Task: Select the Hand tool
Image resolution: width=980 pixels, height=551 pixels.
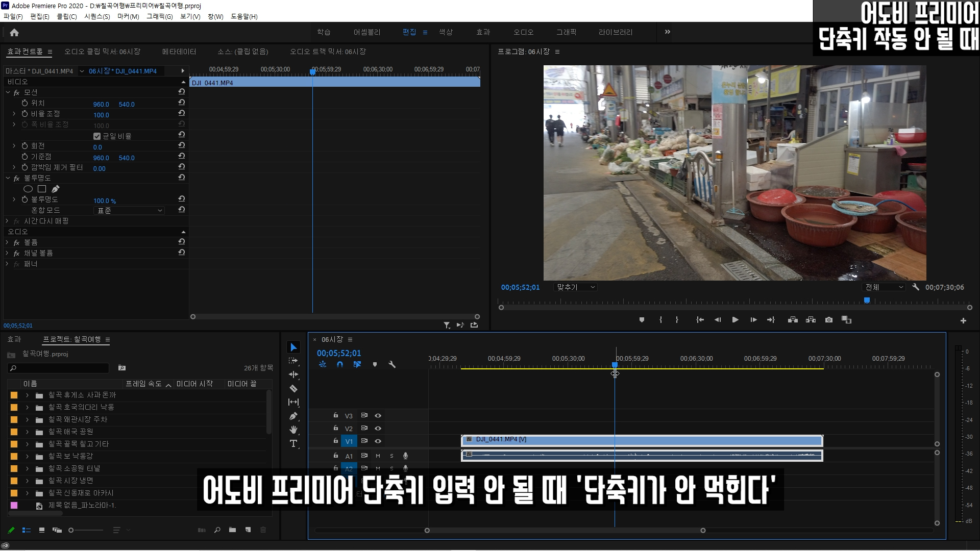Action: 293,430
